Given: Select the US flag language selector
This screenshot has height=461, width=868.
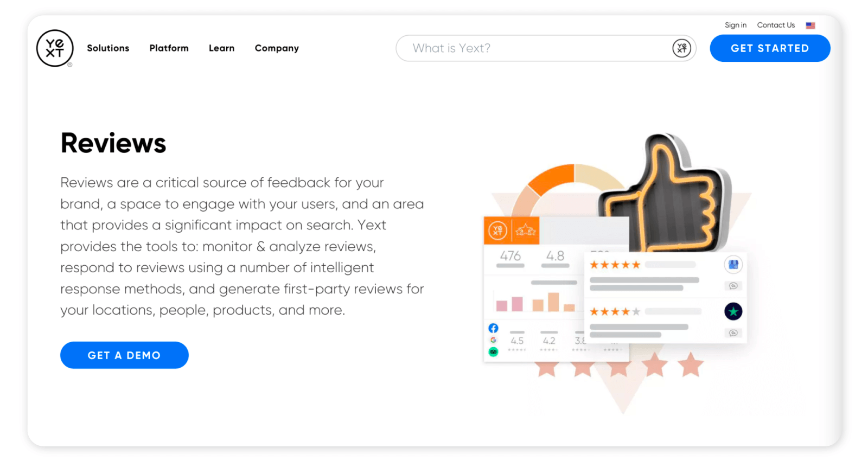Looking at the screenshot, I should coord(810,25).
